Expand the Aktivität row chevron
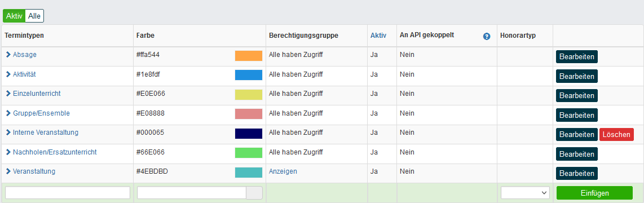The width and height of the screenshot is (644, 203). click(8, 74)
